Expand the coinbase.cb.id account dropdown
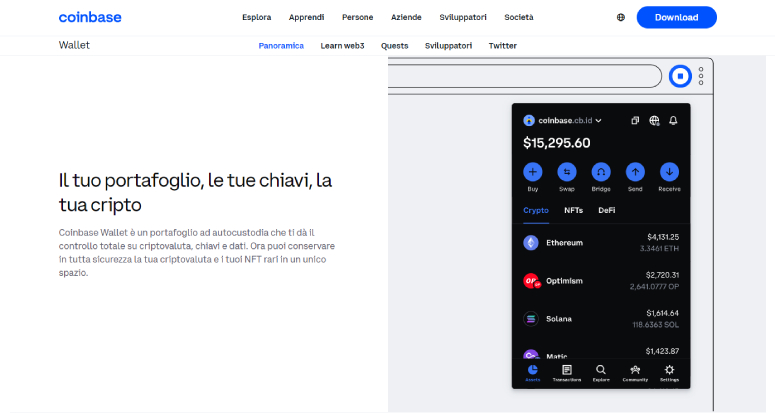The image size is (775, 413). point(599,121)
